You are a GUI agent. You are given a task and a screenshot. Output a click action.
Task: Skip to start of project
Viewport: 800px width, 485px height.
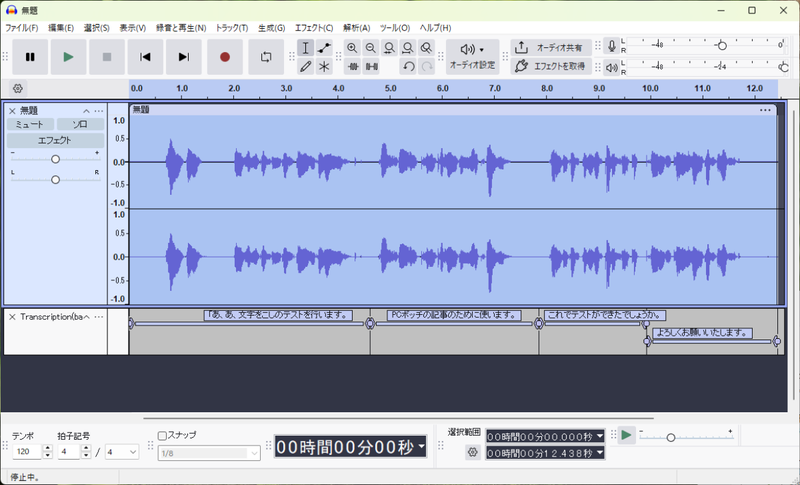coord(145,57)
